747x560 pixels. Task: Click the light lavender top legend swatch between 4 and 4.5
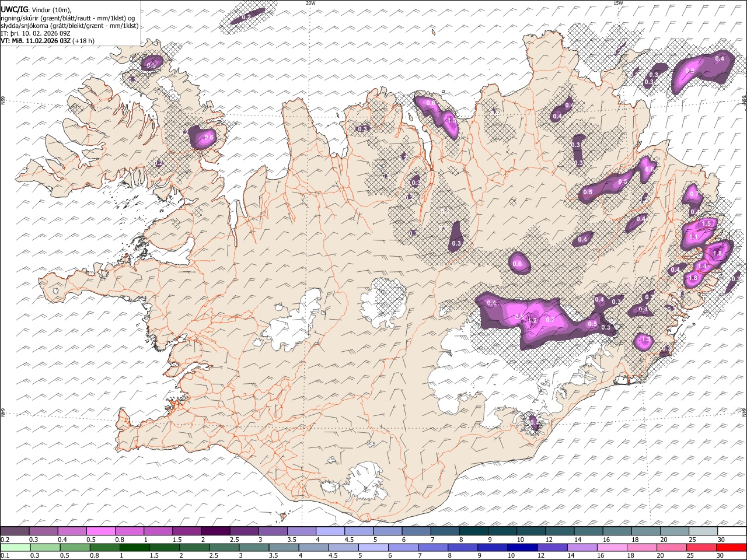pyautogui.click(x=329, y=531)
